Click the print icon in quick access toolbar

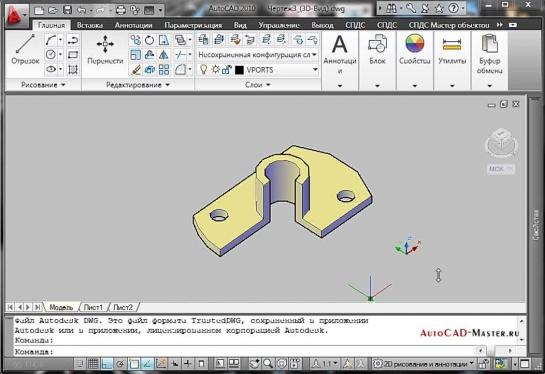121,10
